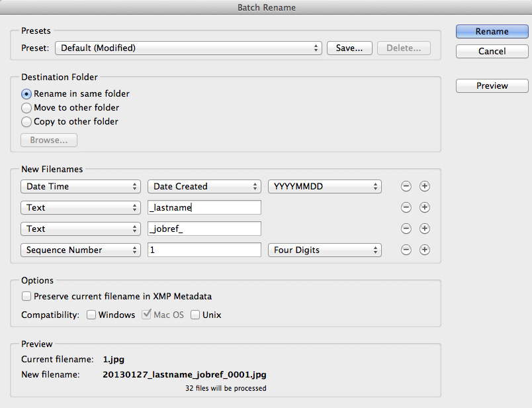
Task: Open the Preset dropdown showing Default (Modified)
Action: coord(189,48)
